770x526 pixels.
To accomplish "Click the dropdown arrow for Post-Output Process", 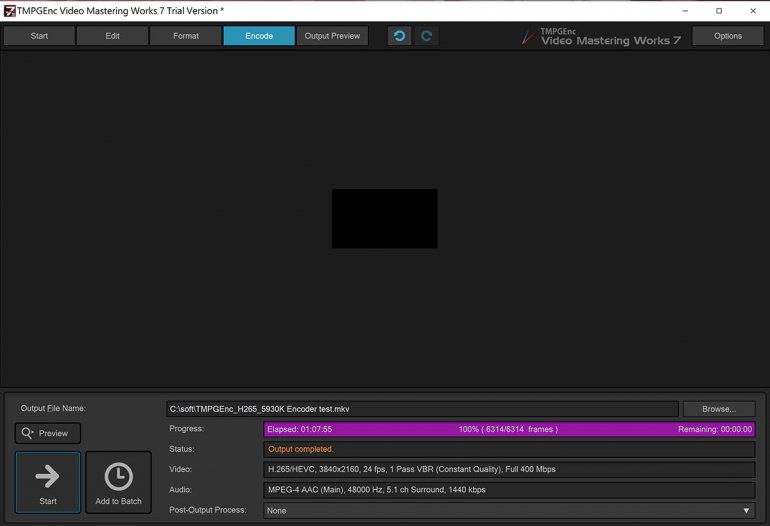I will [x=746, y=510].
